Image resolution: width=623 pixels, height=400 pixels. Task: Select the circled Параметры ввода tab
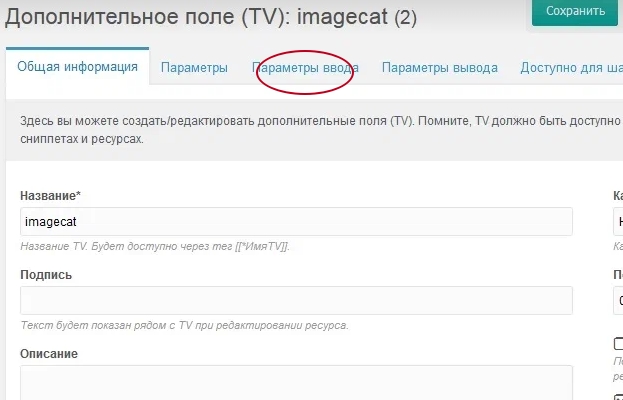[x=305, y=68]
